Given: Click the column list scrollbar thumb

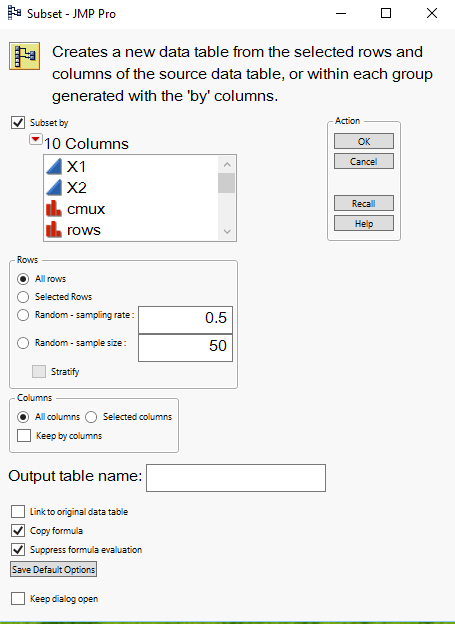Looking at the screenshot, I should (x=227, y=183).
